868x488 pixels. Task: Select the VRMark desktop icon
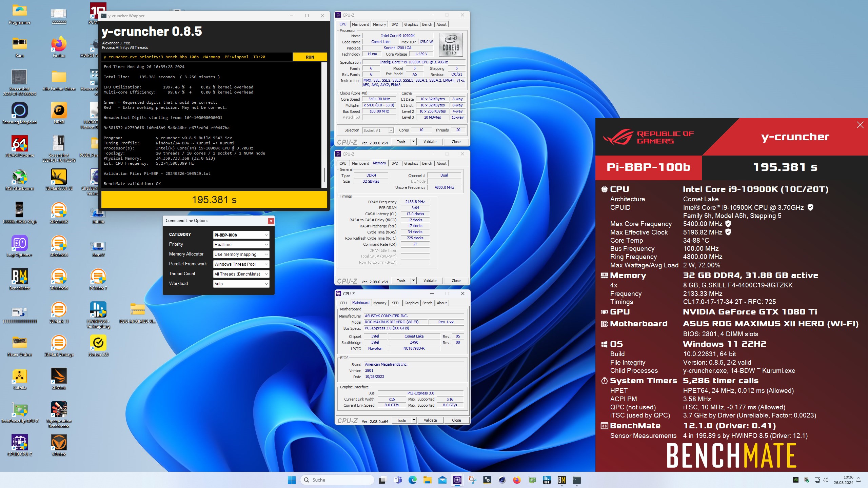pos(59,445)
